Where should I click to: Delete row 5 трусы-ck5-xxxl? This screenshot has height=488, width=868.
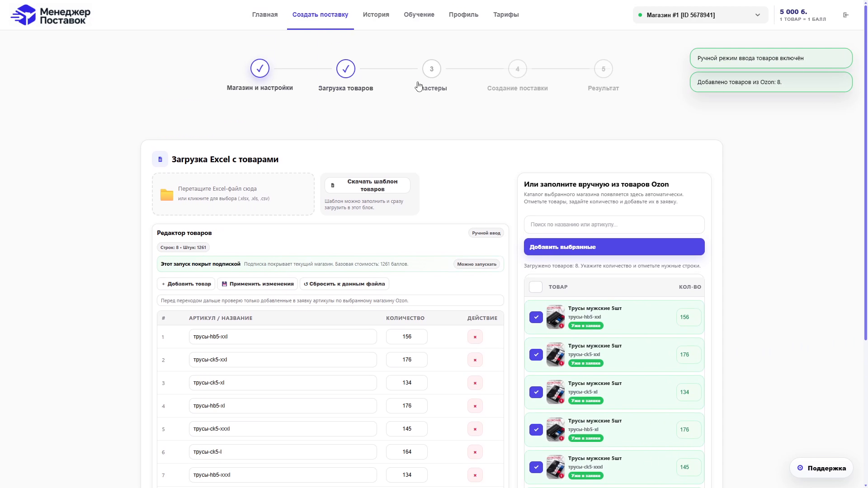(475, 429)
